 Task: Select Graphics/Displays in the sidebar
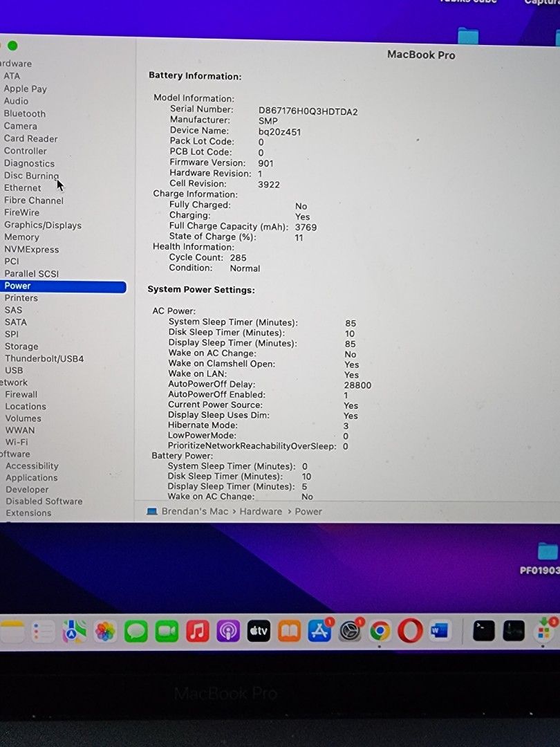click(x=43, y=225)
